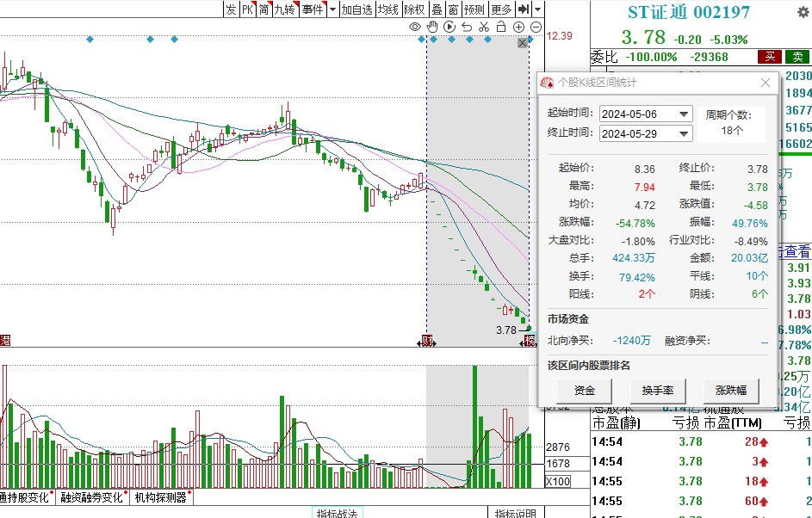Click the 涨跌幅 ranking button
Image resolution: width=812 pixels, height=518 pixels.
[731, 390]
